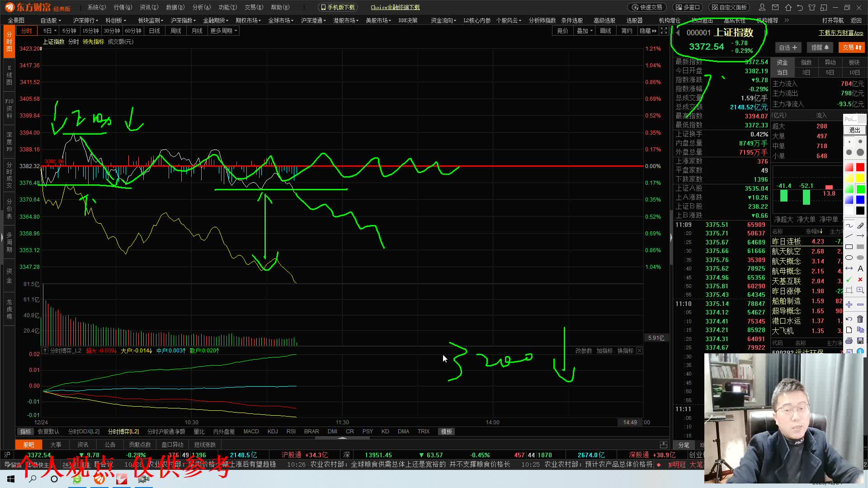Open the 更多周期 dropdown
Screen dimensions: 868x488
click(223, 31)
